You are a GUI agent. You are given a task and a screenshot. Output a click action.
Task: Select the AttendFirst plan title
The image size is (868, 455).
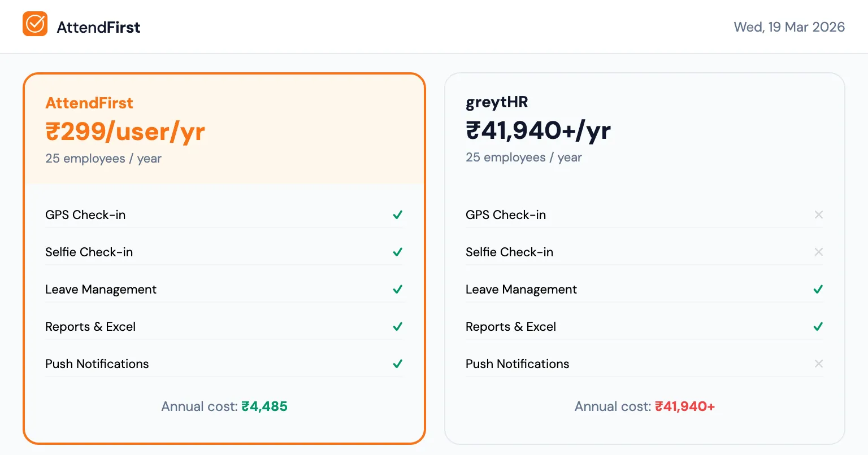tap(89, 103)
